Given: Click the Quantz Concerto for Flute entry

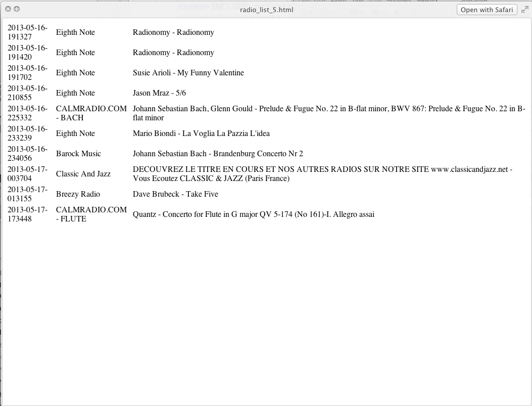Looking at the screenshot, I should [254, 214].
